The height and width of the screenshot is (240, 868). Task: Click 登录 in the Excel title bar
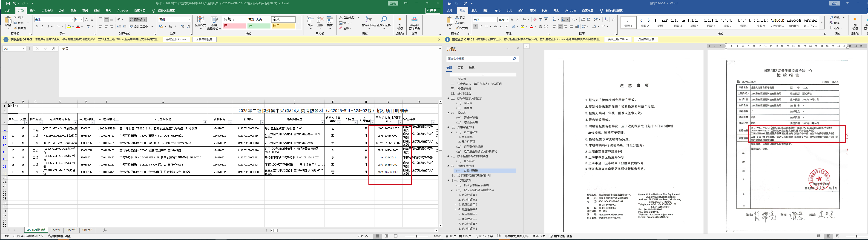pos(393,3)
